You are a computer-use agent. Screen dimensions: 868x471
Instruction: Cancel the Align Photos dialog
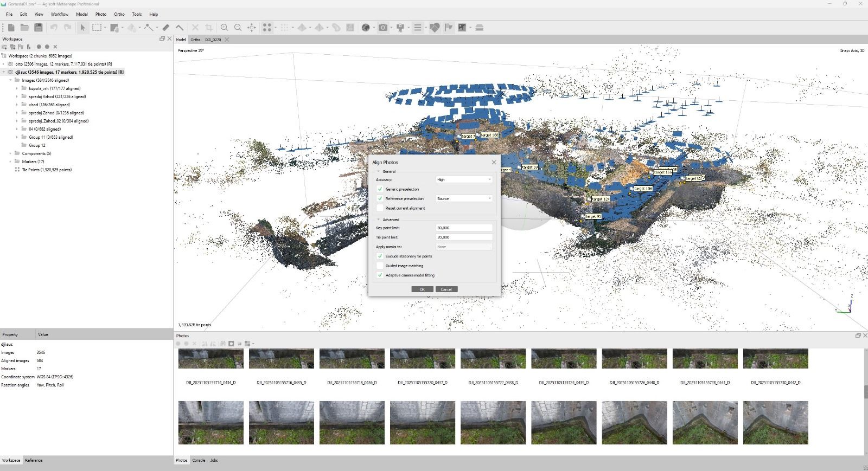tap(446, 289)
